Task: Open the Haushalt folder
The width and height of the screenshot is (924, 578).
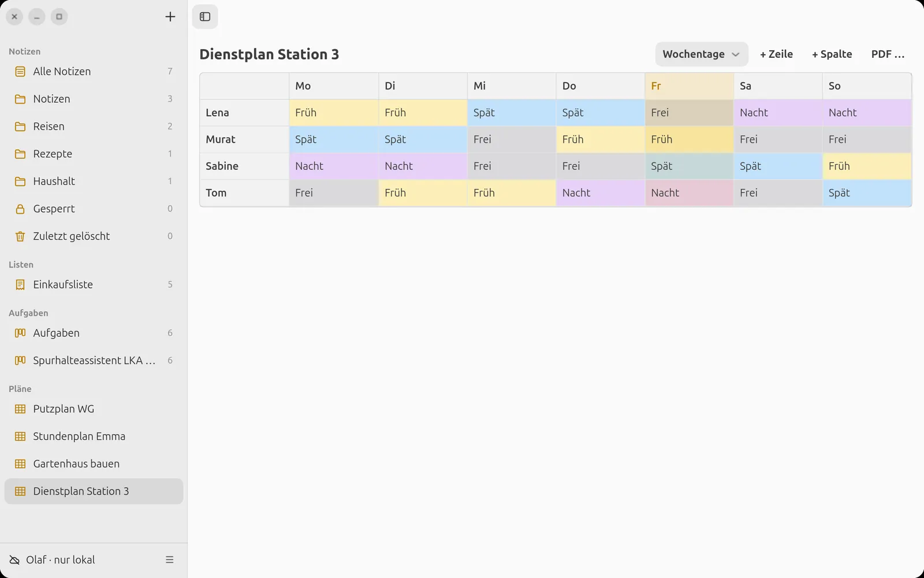Action: [94, 181]
